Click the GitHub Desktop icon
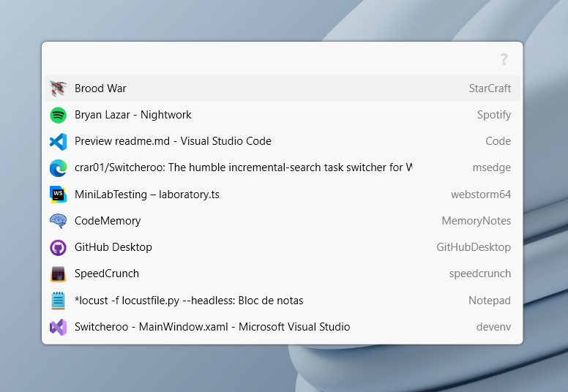 58,248
